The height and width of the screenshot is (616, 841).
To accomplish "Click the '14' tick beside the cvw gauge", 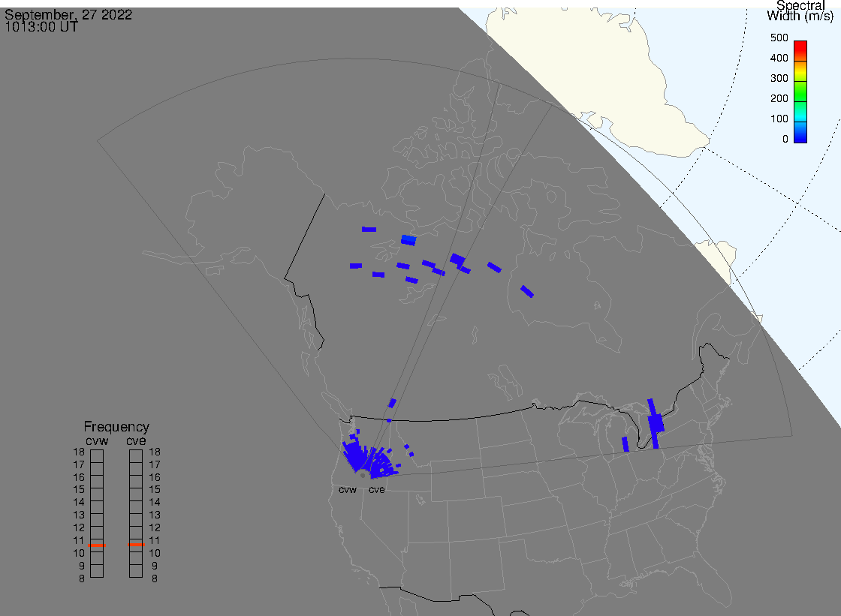I will (79, 503).
